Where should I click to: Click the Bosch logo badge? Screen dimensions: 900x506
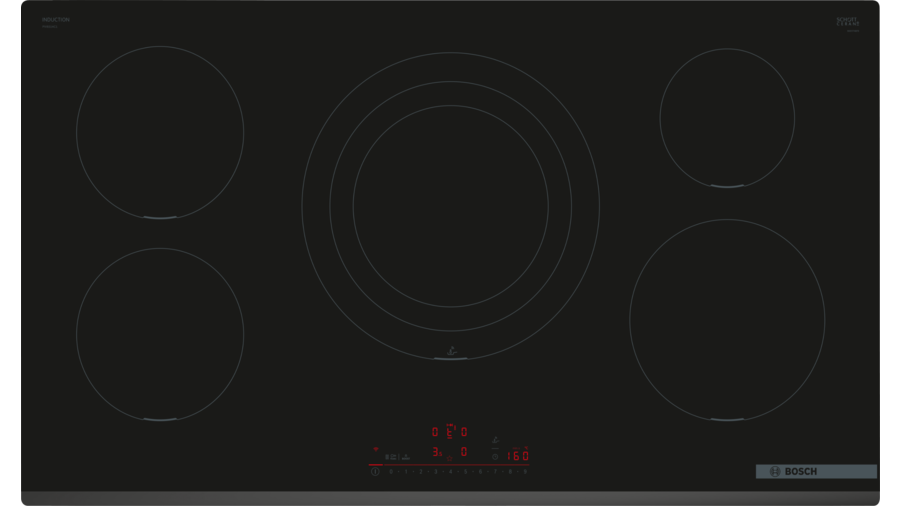[816, 472]
